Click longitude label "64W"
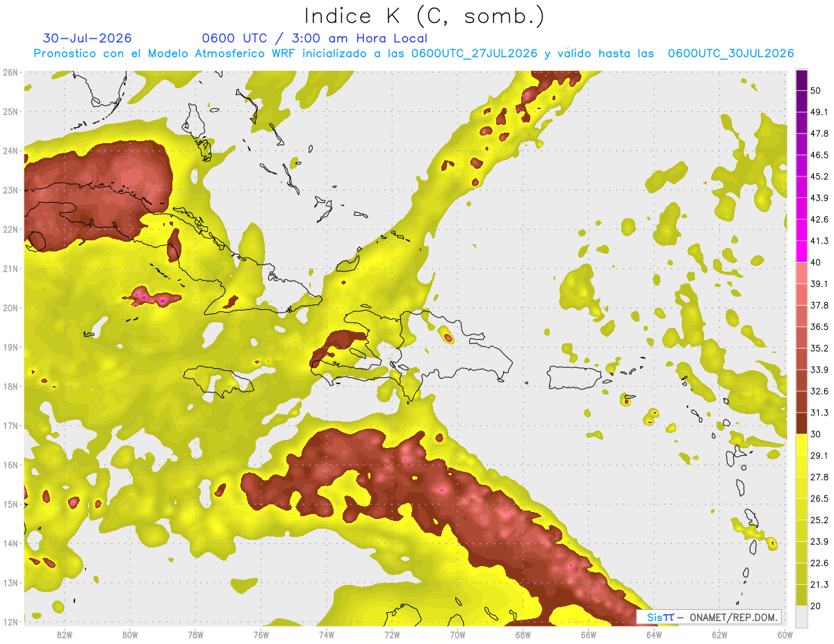This screenshot has width=834, height=644. [654, 635]
